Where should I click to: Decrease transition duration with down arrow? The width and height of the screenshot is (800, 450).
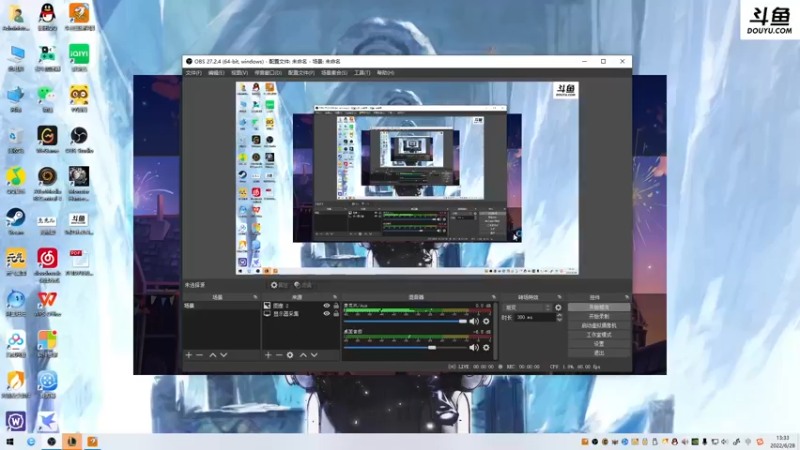coord(559,319)
